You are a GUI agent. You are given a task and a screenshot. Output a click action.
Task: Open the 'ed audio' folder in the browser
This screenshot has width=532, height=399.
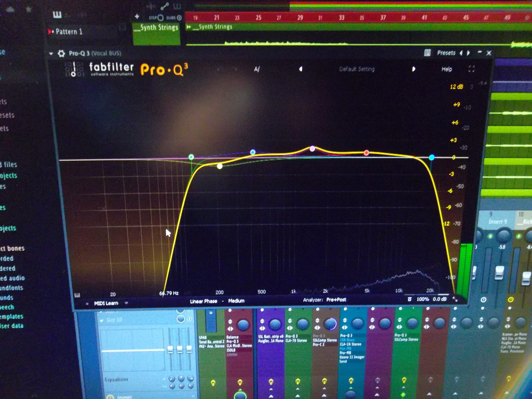tap(12, 278)
